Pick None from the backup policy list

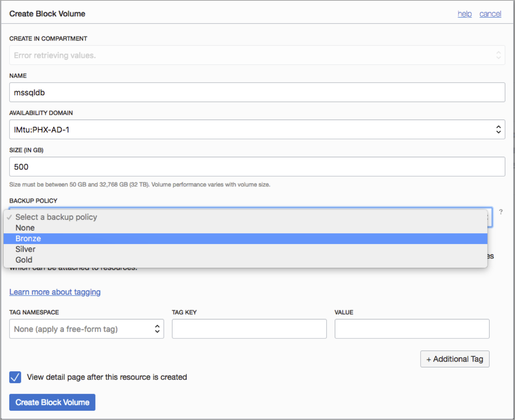(25, 228)
